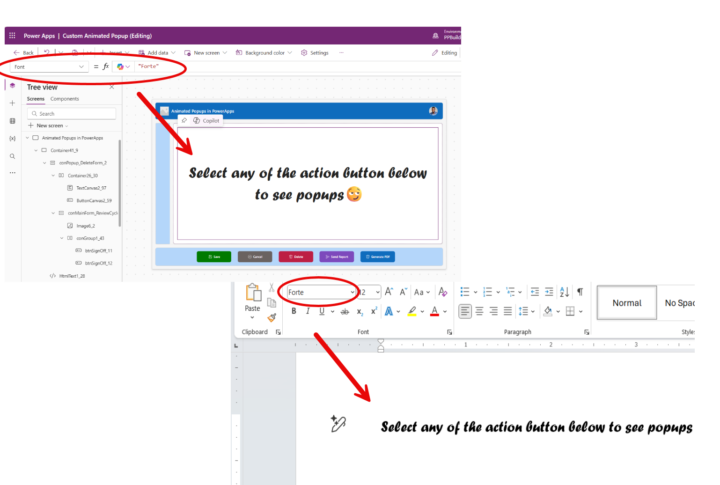This screenshot has height=485, width=720.
Task: Toggle Superscript in Word
Action: (x=374, y=311)
